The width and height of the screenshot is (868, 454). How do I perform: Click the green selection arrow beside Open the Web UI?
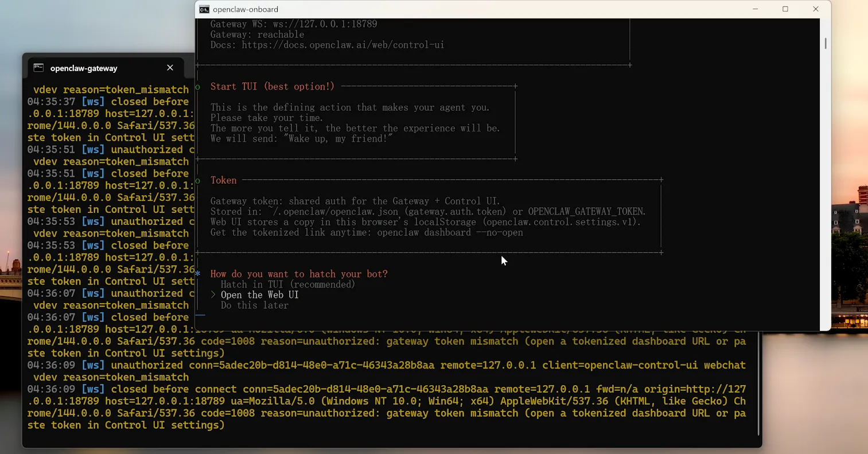[213, 294]
